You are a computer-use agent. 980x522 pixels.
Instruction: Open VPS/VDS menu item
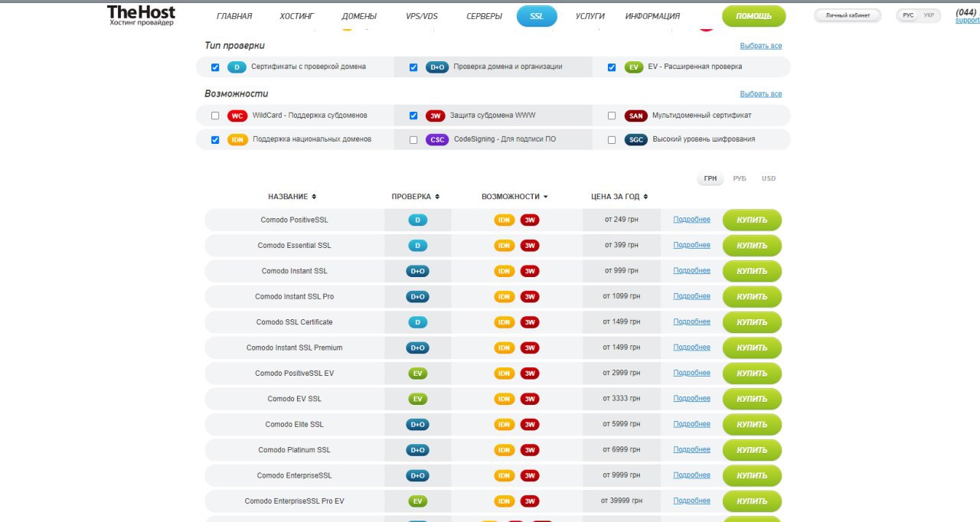coord(422,16)
